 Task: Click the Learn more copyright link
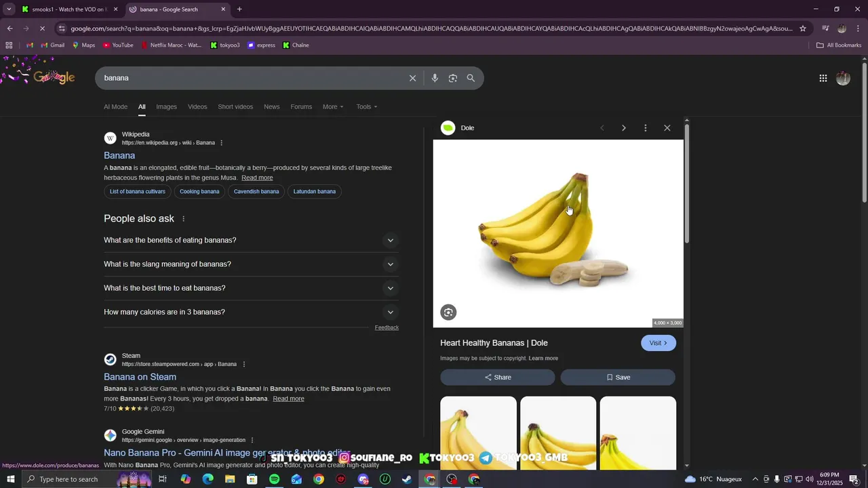[543, 359]
